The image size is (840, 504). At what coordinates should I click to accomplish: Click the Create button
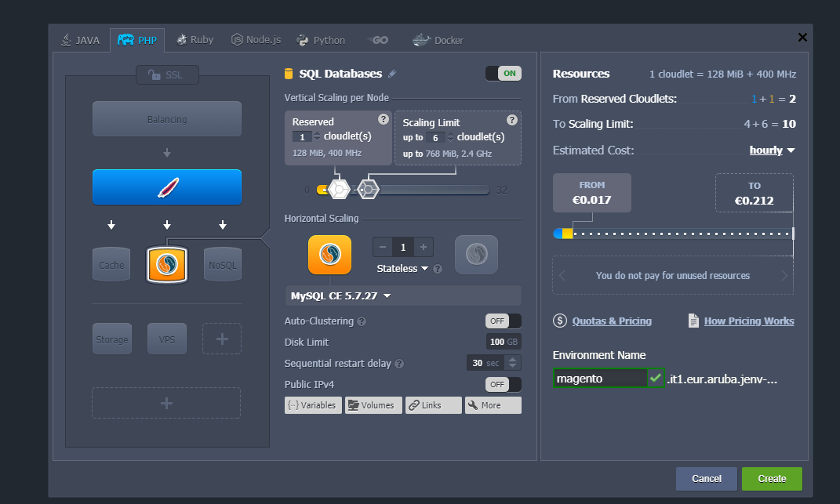pyautogui.click(x=772, y=478)
